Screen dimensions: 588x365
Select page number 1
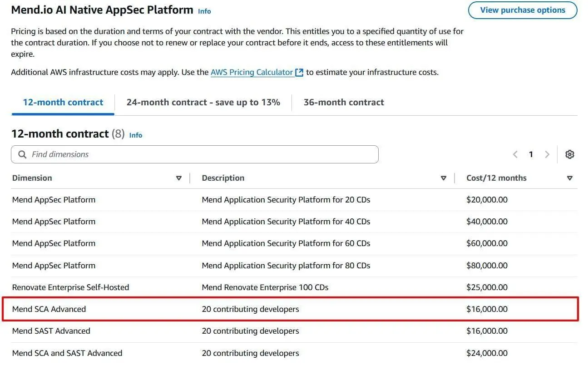pyautogui.click(x=531, y=154)
